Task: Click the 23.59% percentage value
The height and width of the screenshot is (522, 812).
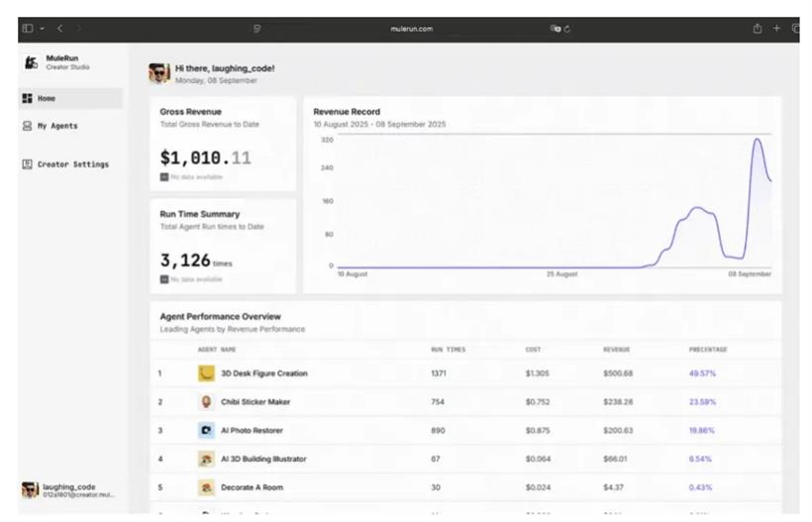Action: (702, 402)
